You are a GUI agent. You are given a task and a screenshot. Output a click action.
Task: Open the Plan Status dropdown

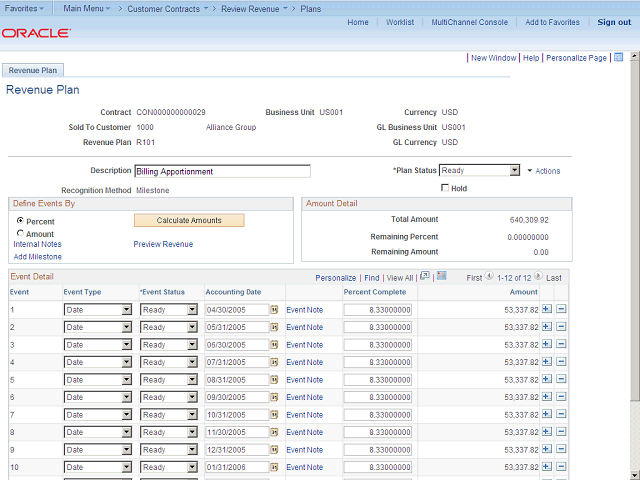point(514,171)
